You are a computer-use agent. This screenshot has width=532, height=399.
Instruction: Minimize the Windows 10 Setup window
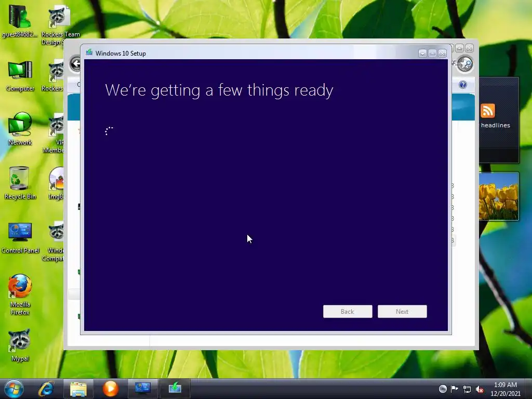pyautogui.click(x=422, y=54)
